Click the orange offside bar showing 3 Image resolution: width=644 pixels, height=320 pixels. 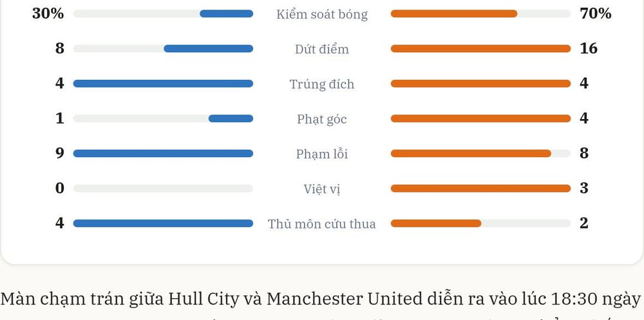[480, 189]
